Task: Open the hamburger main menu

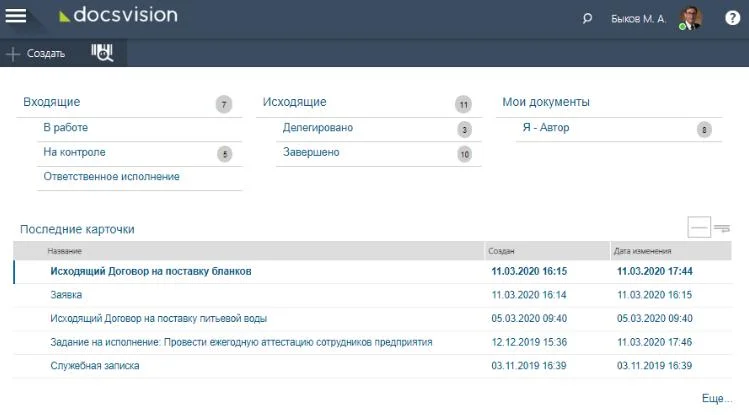Action: [x=16, y=16]
